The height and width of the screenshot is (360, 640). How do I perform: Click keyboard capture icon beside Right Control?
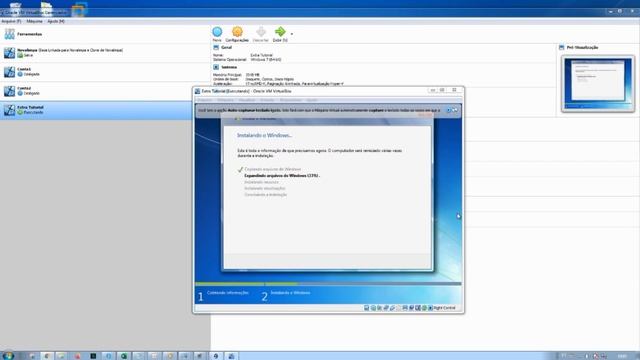click(430, 308)
